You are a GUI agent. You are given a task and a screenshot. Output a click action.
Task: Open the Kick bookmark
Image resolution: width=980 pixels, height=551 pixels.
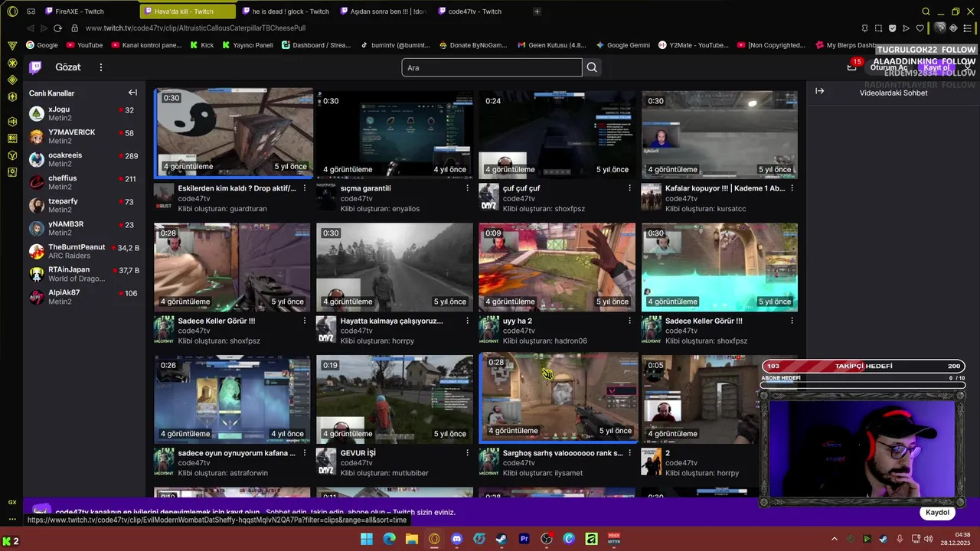point(202,45)
